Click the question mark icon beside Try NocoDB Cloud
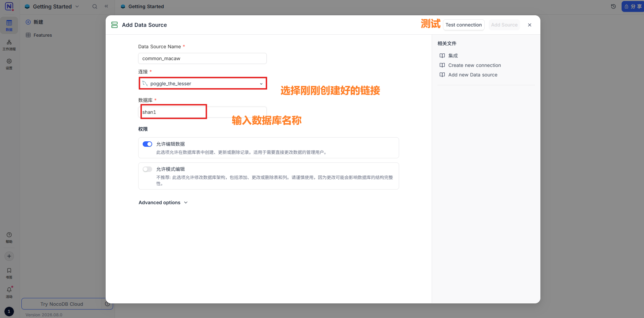The image size is (644, 318). coord(107,304)
